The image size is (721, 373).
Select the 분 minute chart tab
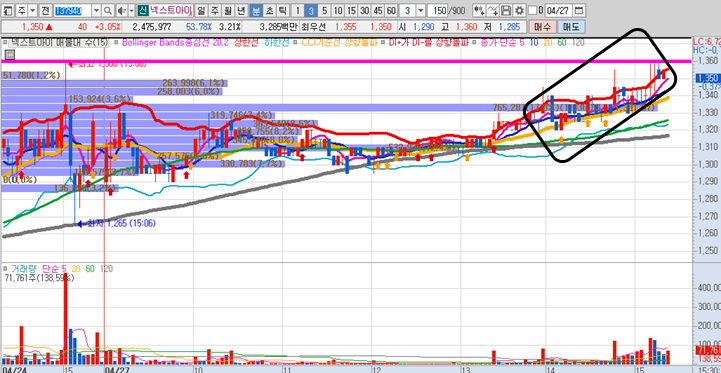coord(257,10)
